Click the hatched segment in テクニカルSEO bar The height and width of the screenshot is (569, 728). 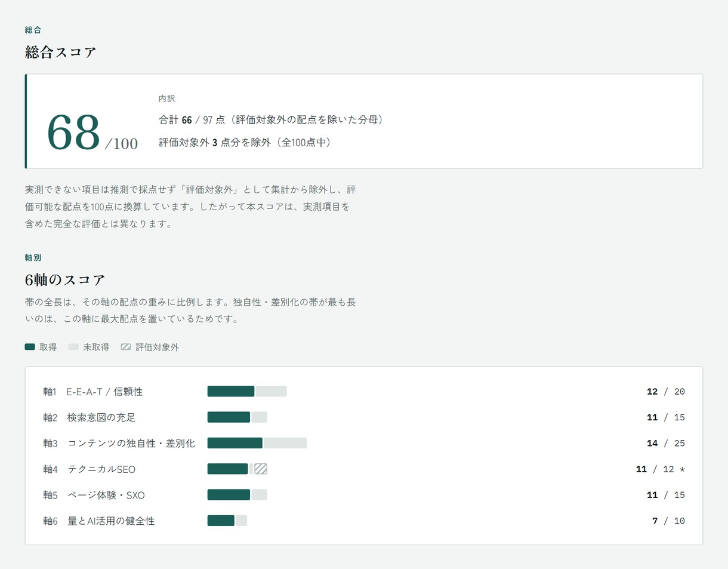(261, 469)
